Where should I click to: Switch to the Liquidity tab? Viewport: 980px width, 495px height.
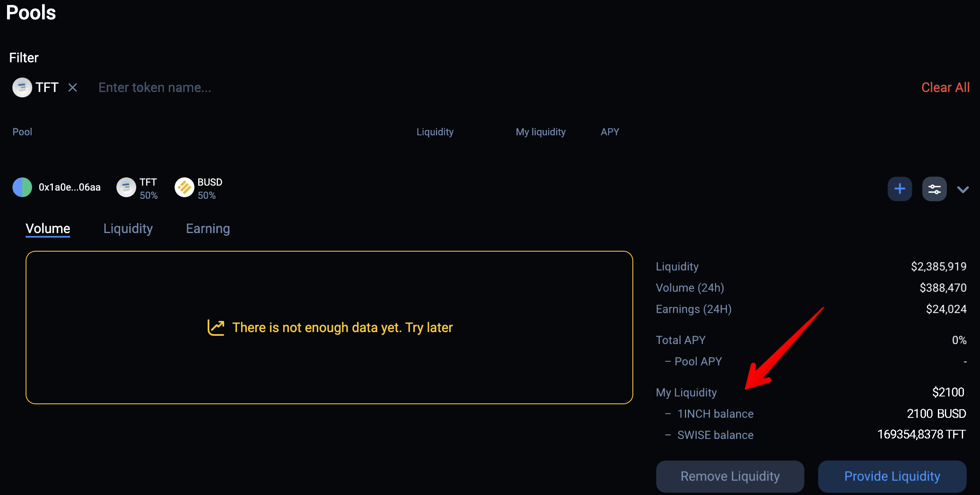coord(128,229)
